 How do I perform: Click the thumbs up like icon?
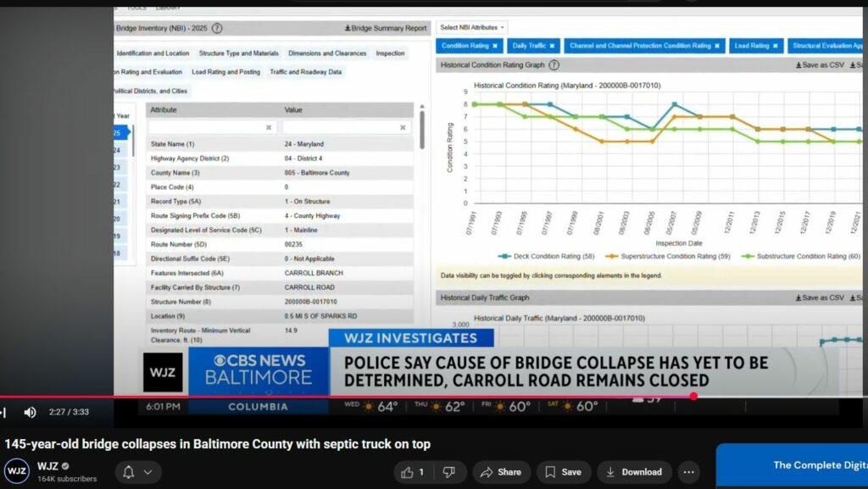tap(409, 472)
